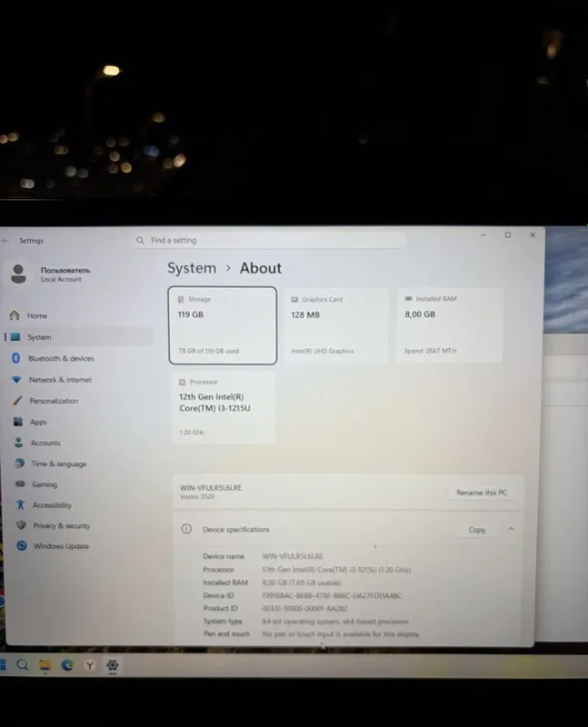
Task: Click the System monitor icon in the sidebar
Action: coord(15,336)
